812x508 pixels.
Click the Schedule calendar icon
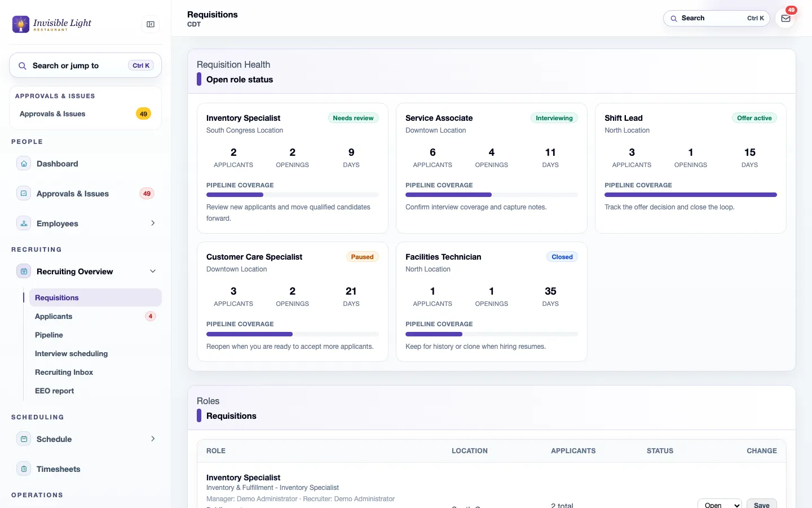tap(24, 439)
